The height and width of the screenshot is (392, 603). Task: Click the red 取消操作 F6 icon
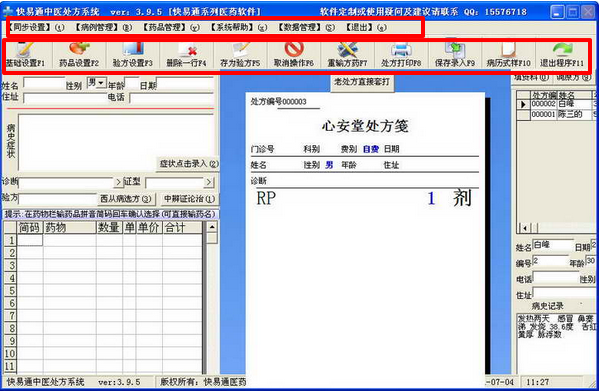point(294,55)
